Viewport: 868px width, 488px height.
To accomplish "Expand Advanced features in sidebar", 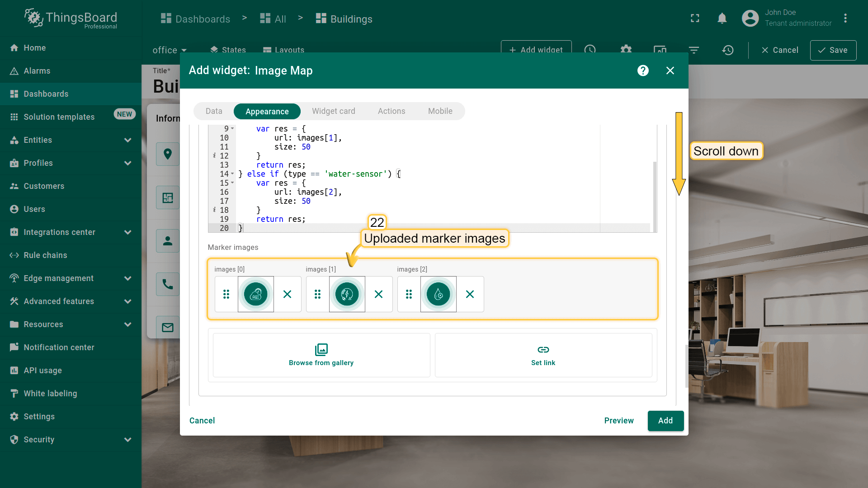I will pos(127,301).
